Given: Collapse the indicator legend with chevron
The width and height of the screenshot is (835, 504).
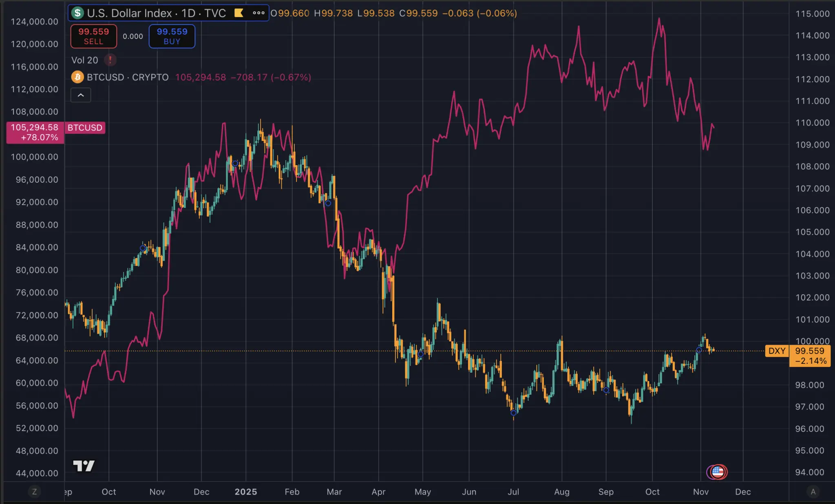Looking at the screenshot, I should [81, 95].
